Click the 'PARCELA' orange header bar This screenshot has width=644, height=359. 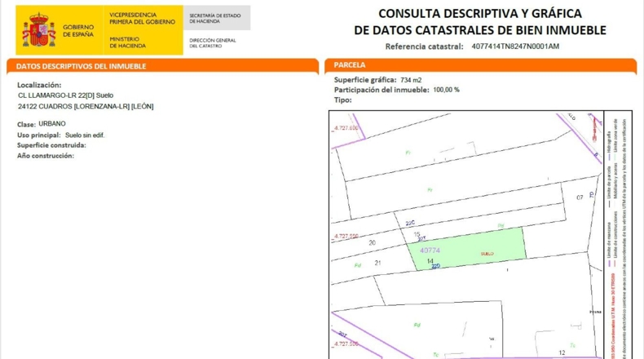coord(480,65)
